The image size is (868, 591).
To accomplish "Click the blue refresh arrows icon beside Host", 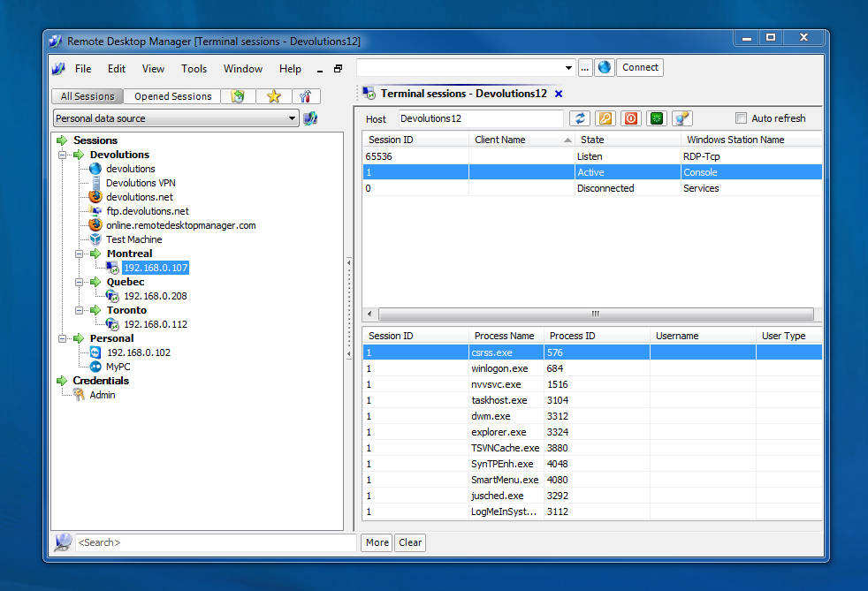I will coord(580,118).
